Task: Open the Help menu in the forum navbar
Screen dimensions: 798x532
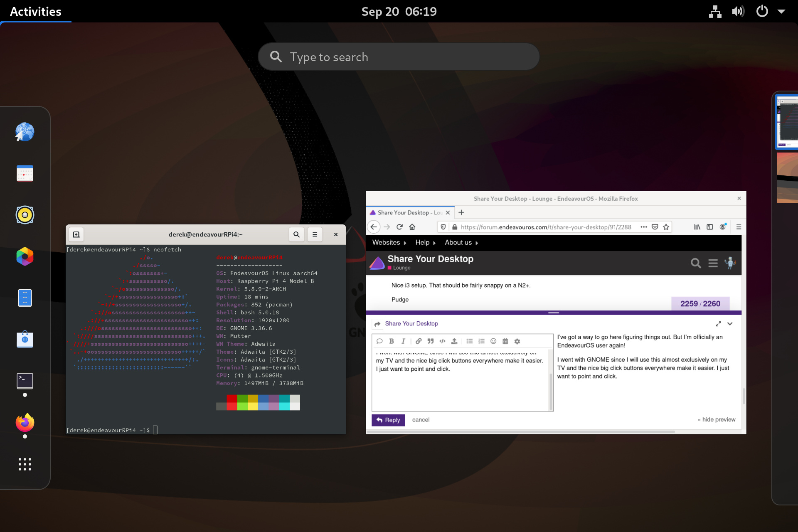Action: [x=422, y=242]
